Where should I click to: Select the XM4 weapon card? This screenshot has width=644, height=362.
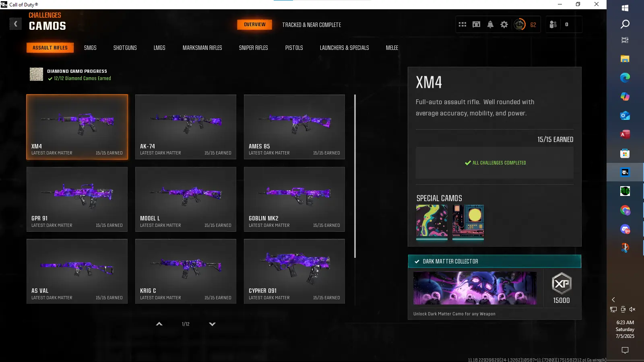[x=77, y=127]
